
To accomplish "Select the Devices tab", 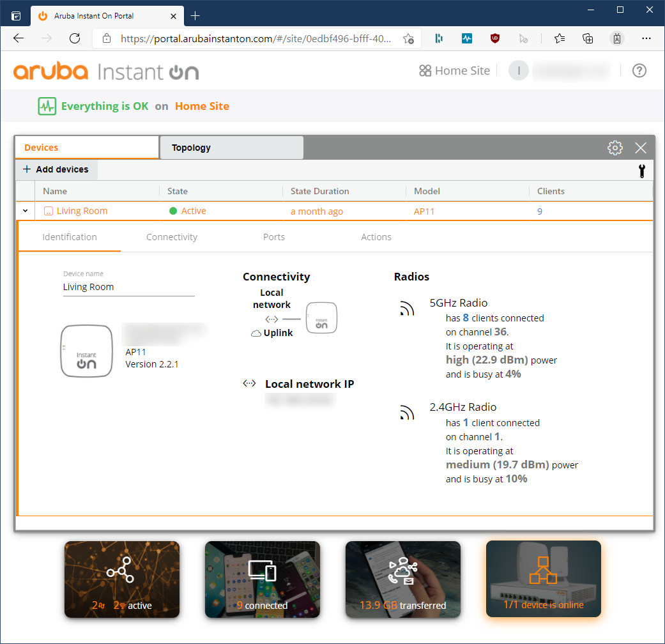I will pos(86,148).
